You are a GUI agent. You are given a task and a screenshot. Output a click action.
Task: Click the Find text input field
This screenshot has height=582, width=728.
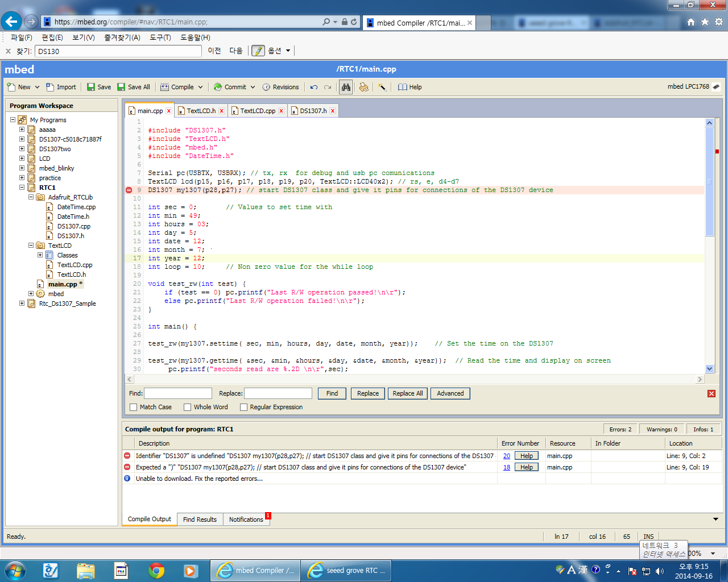click(x=178, y=393)
